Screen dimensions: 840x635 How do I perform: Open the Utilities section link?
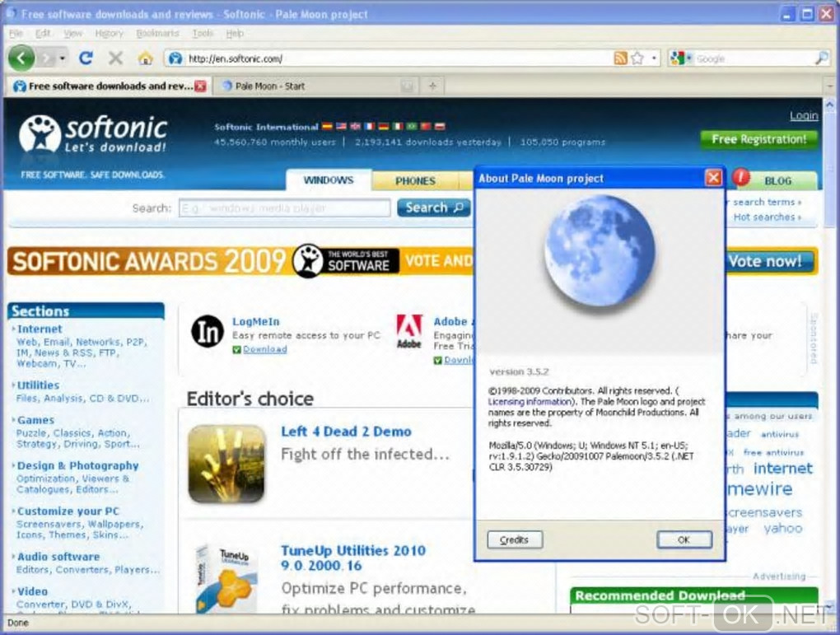point(38,385)
